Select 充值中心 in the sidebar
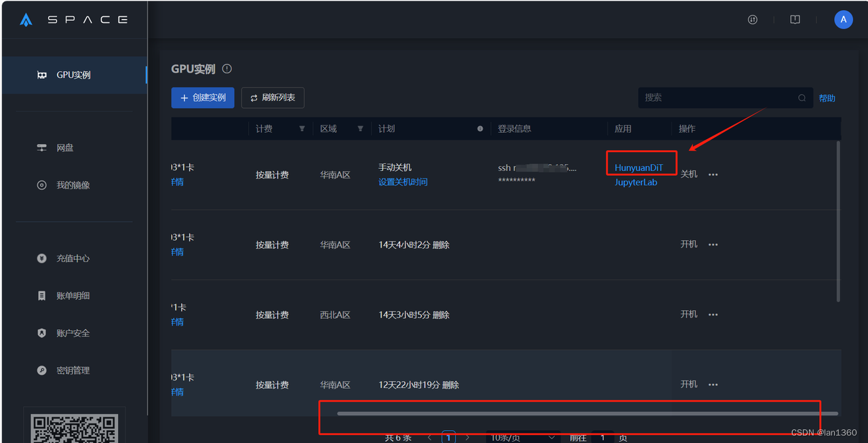868x443 pixels. [x=73, y=258]
